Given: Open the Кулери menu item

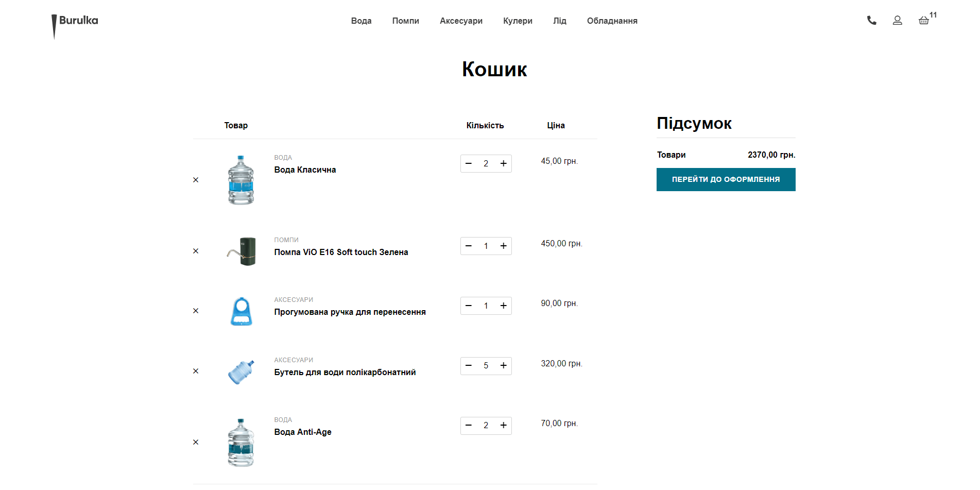Looking at the screenshot, I should coord(518,21).
